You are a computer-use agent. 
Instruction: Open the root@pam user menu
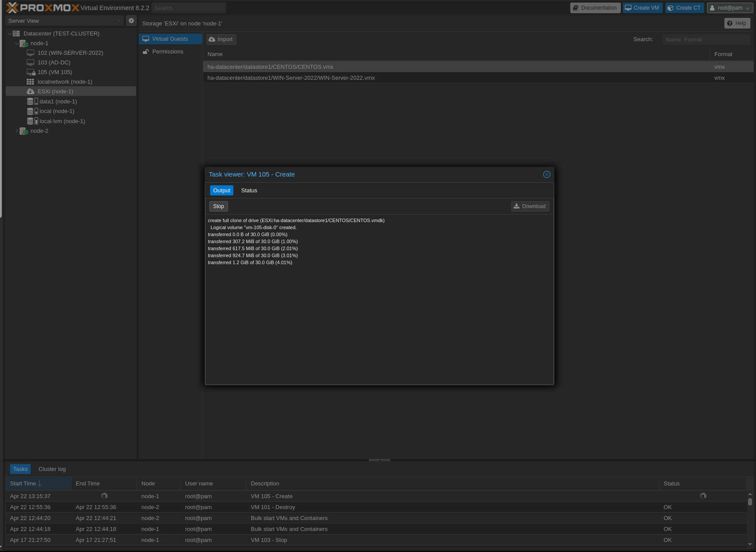(729, 8)
